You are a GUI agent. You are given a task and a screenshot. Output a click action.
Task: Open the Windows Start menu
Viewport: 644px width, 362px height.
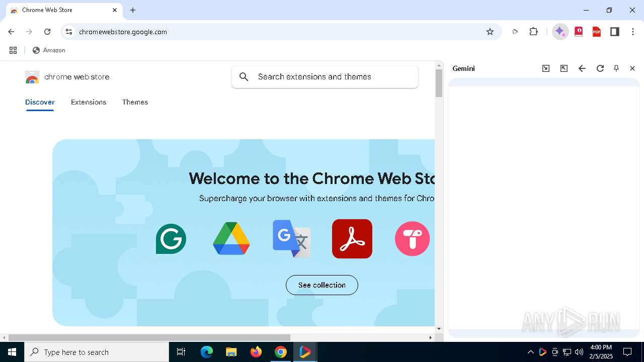(12, 352)
